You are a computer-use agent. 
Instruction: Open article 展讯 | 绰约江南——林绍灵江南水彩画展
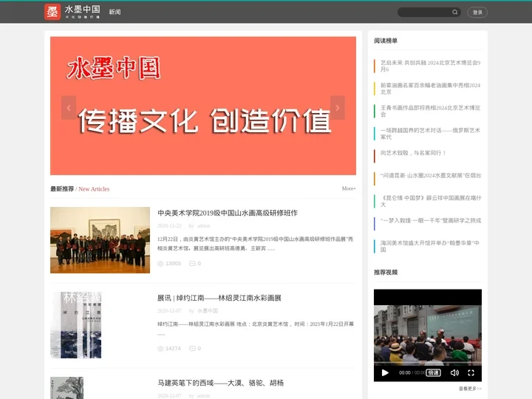tap(219, 298)
